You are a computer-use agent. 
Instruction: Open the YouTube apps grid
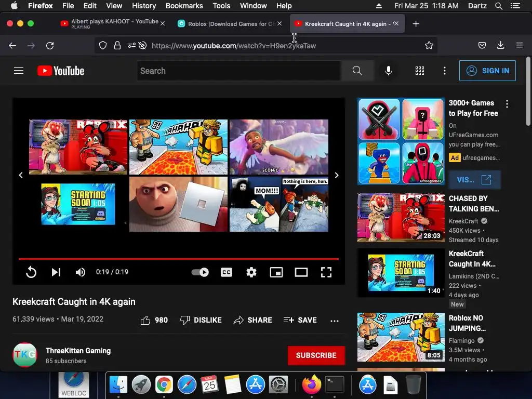coord(420,71)
